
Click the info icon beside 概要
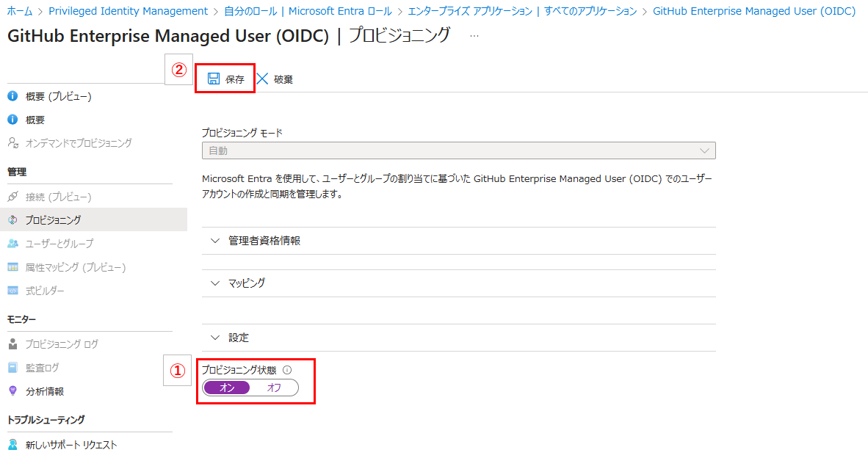12,120
